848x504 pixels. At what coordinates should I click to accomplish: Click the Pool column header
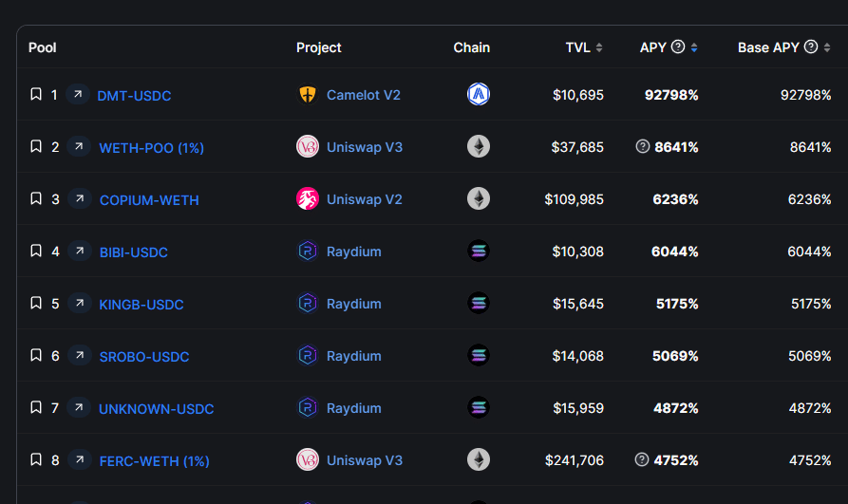43,47
